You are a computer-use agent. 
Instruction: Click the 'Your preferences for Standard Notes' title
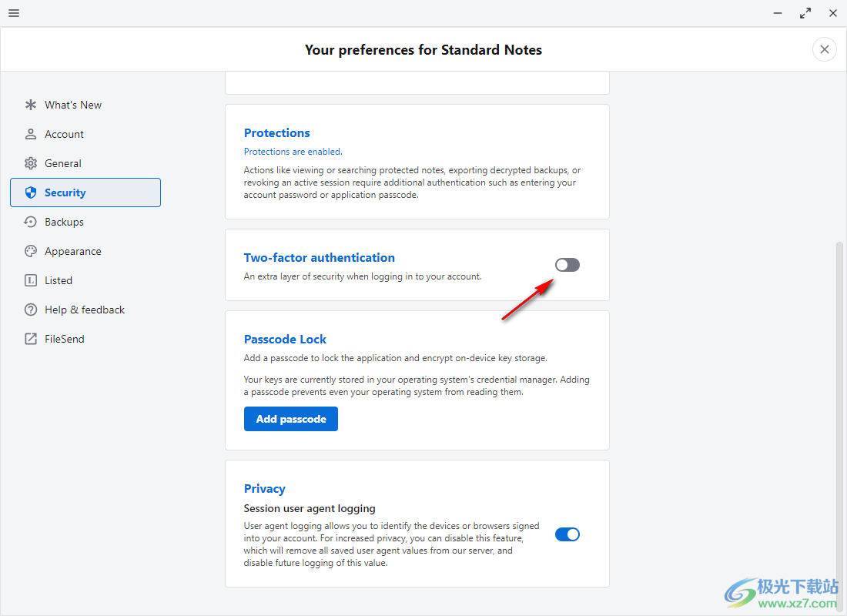point(423,50)
